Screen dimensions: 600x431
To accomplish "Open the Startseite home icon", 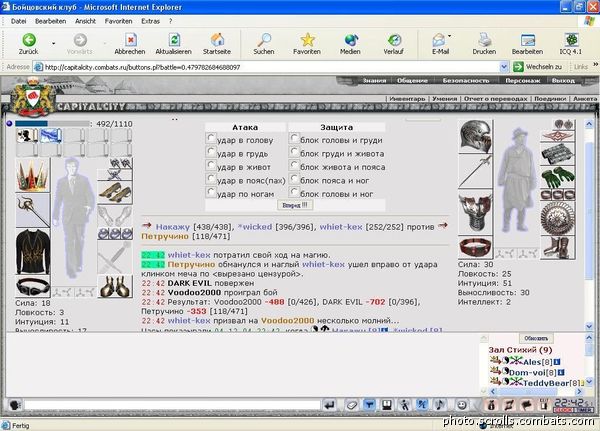I will pos(217,39).
